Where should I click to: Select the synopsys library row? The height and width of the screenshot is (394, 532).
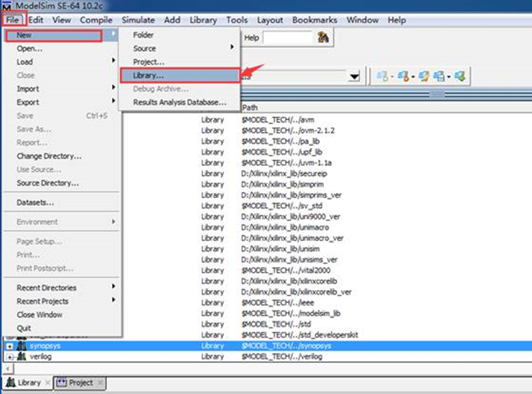[268, 346]
